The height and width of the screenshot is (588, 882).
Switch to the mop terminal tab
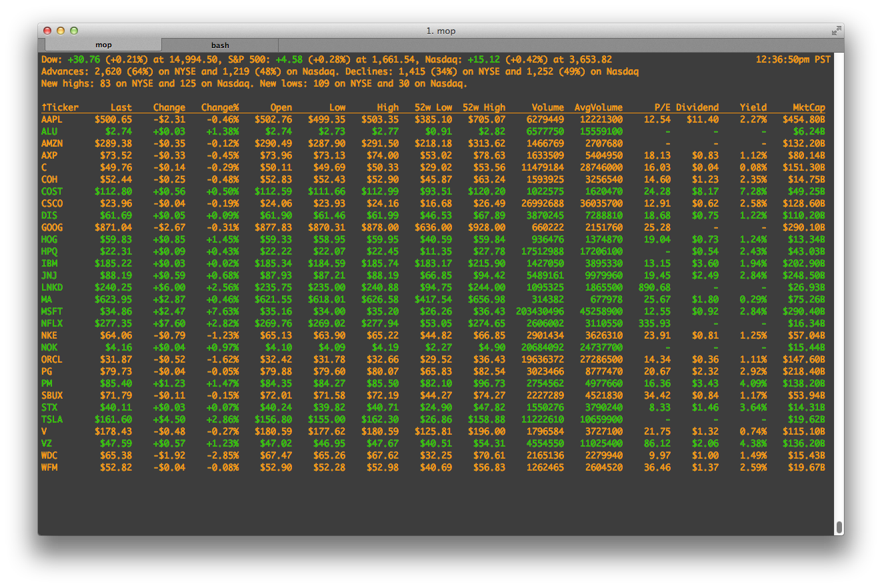click(x=103, y=45)
